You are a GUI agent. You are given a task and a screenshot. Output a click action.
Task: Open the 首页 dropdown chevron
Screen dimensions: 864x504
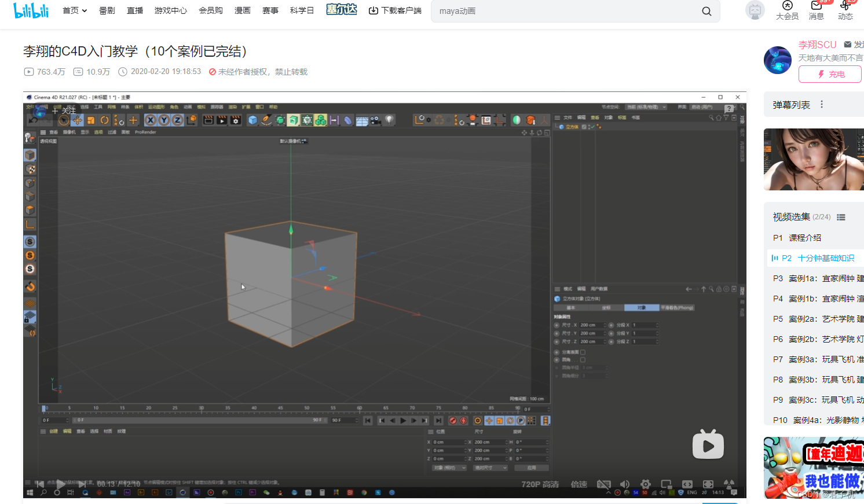(x=85, y=10)
